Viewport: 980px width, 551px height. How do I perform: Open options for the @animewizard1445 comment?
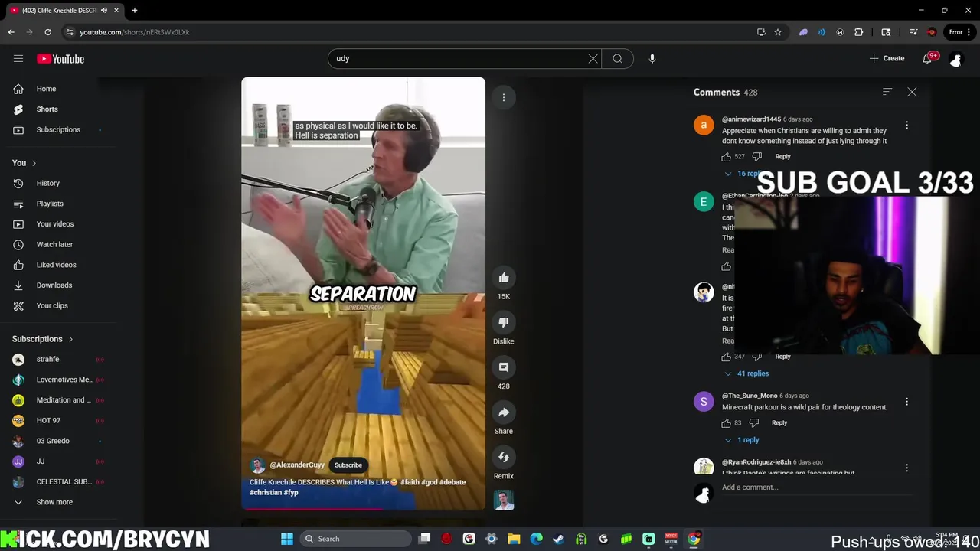[x=907, y=125]
